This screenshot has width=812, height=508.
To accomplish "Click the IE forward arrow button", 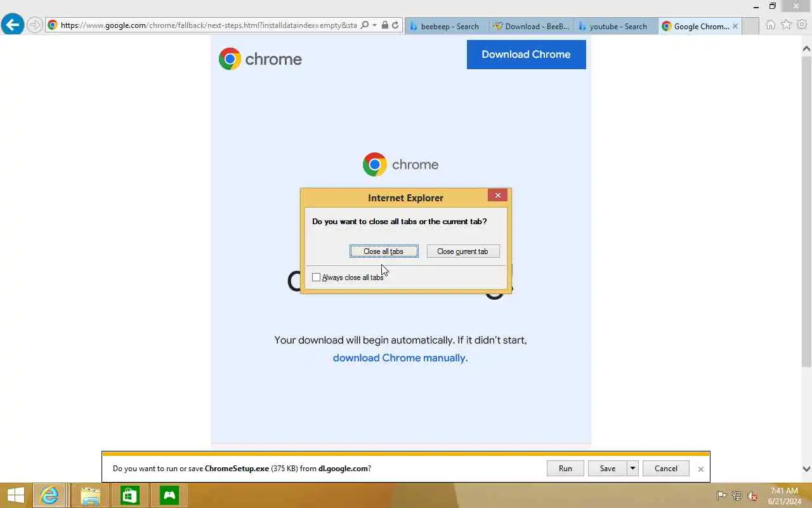I will [35, 25].
